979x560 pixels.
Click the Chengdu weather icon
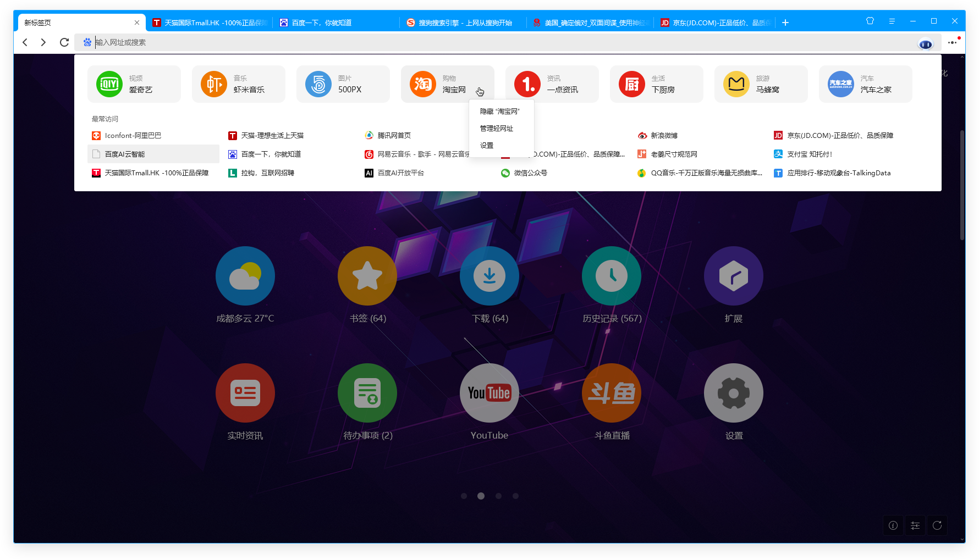pyautogui.click(x=245, y=276)
